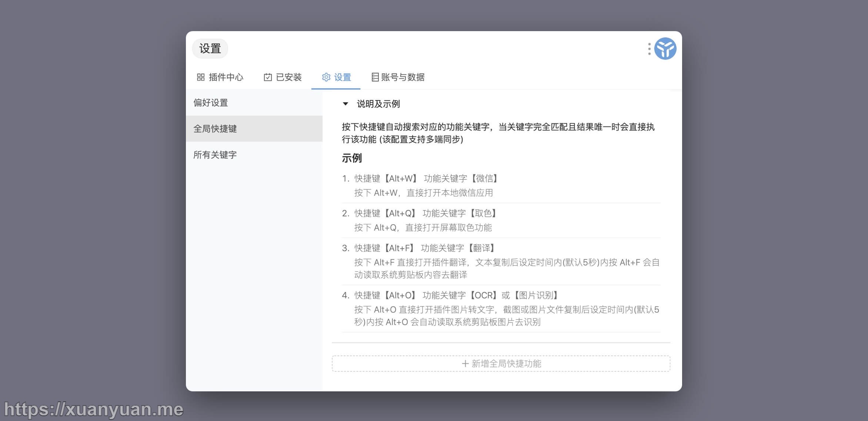Click the text 按下 Alt+W，直接打开本地微信应用
The height and width of the screenshot is (421, 868).
tap(424, 193)
